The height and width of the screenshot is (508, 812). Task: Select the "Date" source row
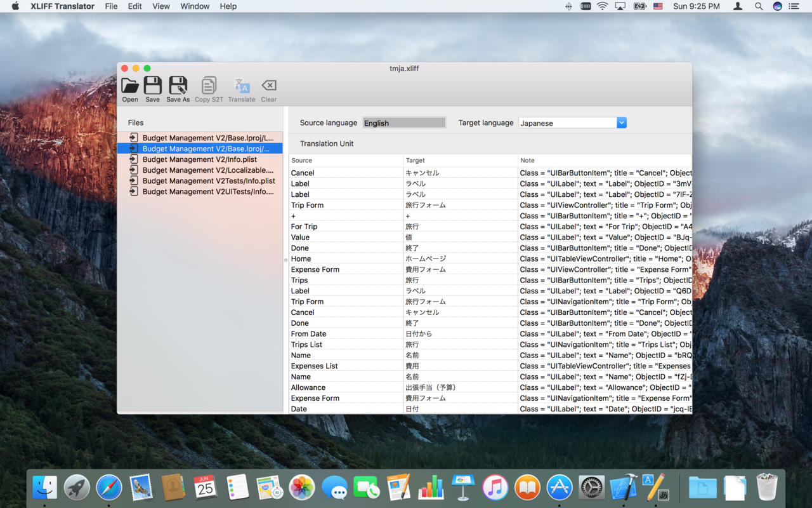click(346, 409)
